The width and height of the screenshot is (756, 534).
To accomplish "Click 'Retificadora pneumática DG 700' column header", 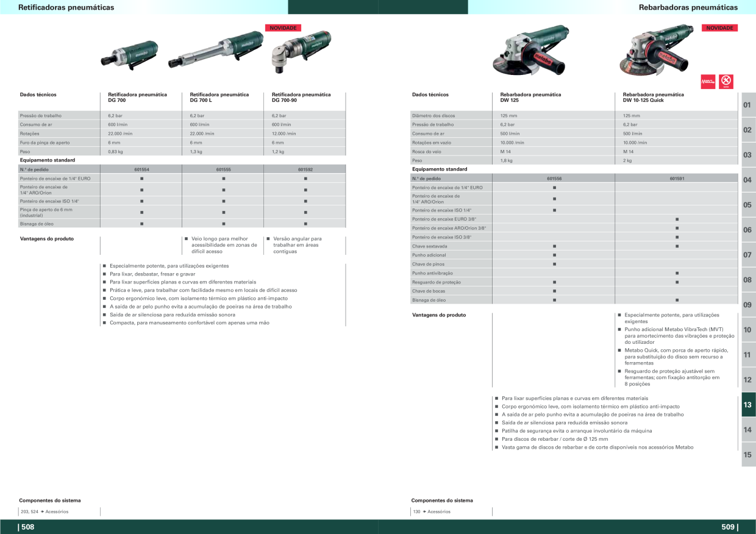I will (138, 98).
